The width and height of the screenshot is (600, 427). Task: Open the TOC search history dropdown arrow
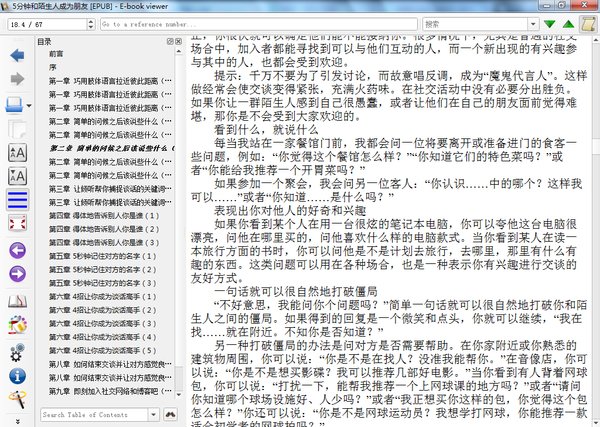153,415
